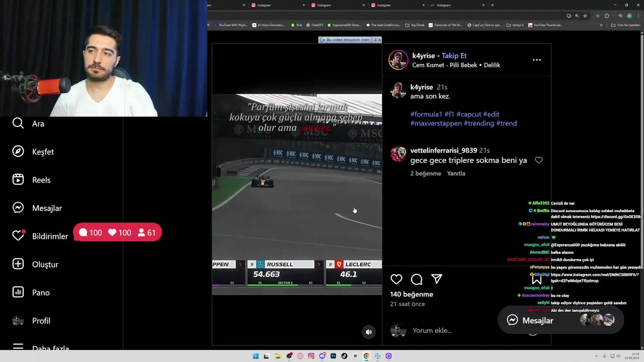Open the Chrome profile avatar
The width and height of the screenshot is (644, 362).
(x=629, y=16)
